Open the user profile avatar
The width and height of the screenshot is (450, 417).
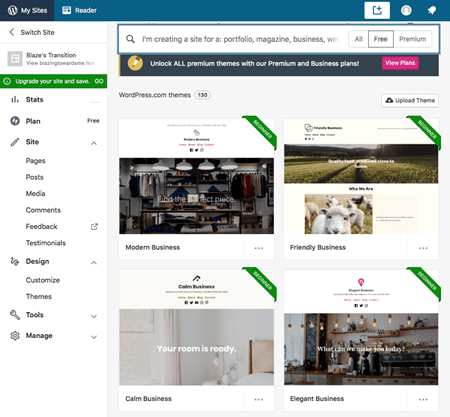406,10
